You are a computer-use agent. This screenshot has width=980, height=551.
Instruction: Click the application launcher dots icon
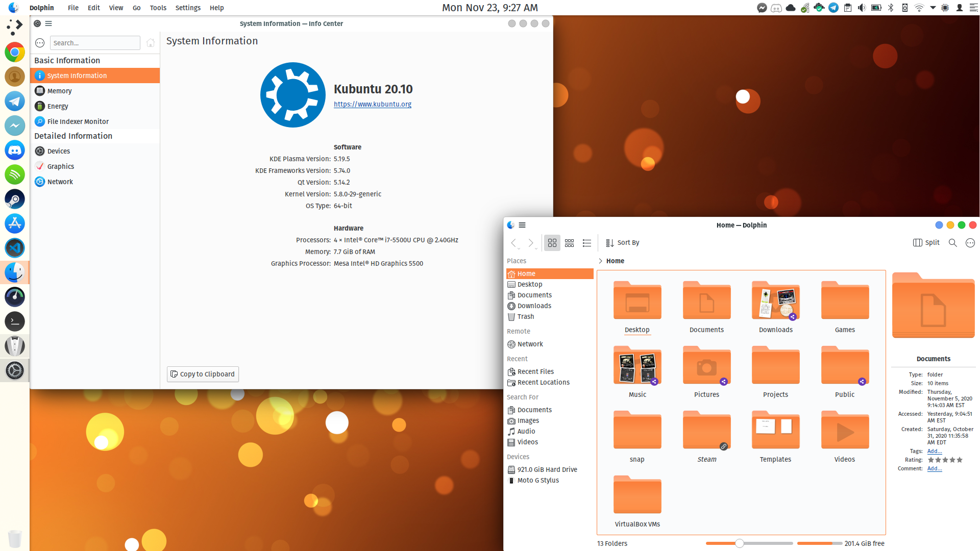(x=15, y=28)
